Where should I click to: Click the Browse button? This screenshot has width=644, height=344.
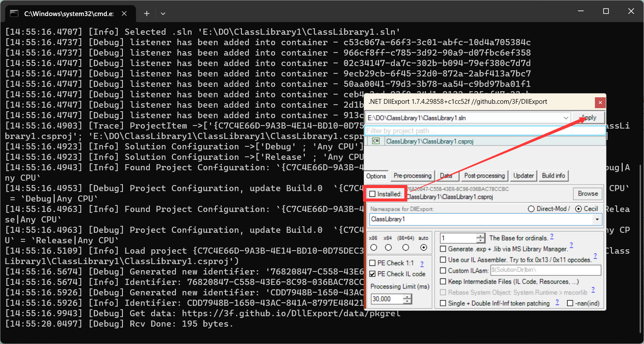click(x=588, y=194)
